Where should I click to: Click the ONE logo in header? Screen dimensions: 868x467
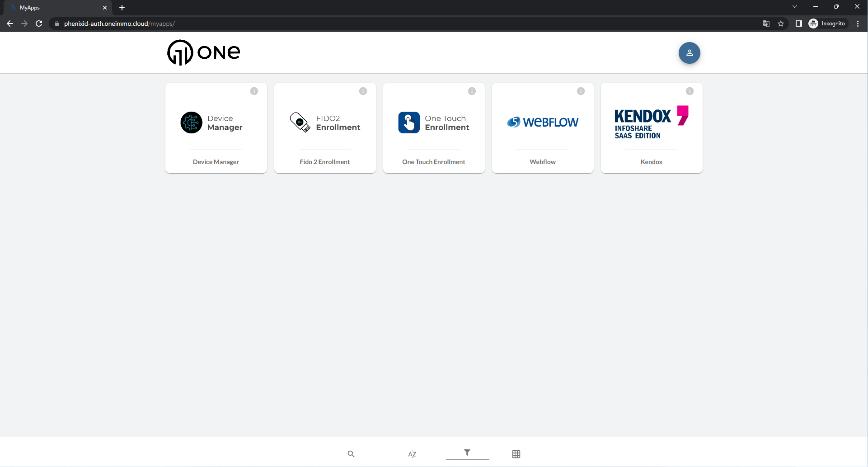[204, 52]
